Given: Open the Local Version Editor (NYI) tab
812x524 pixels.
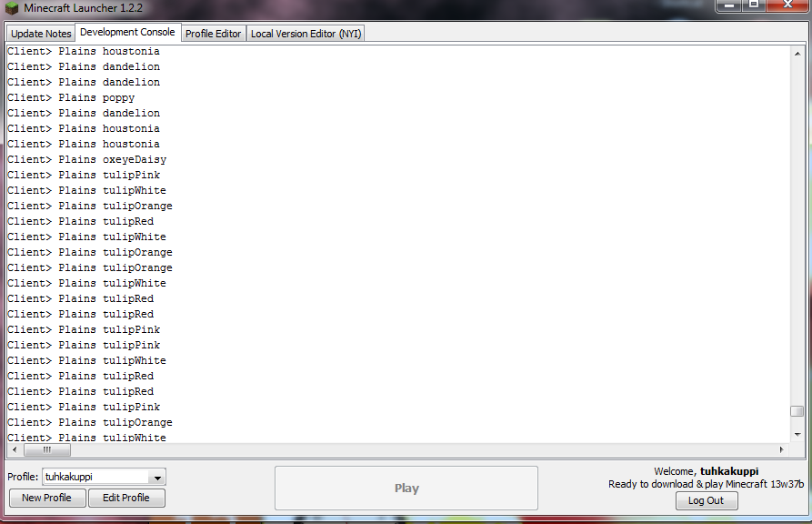Looking at the screenshot, I should click(306, 34).
